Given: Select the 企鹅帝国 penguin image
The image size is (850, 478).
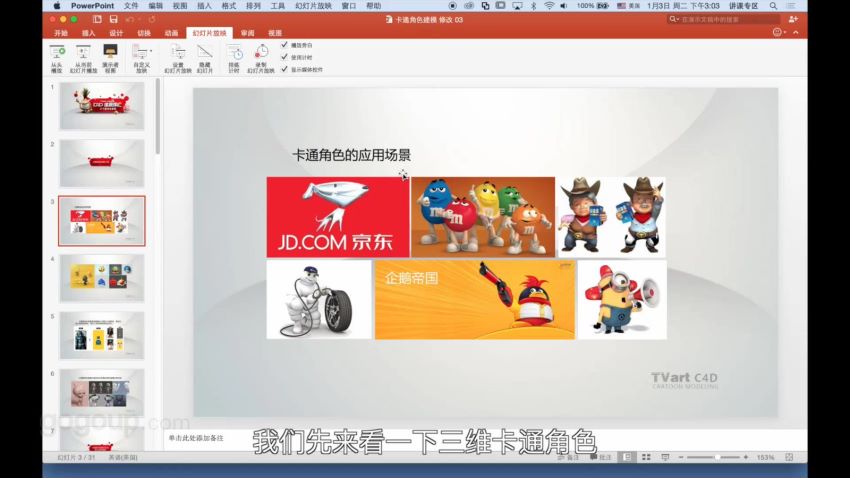Looking at the screenshot, I should pos(475,300).
